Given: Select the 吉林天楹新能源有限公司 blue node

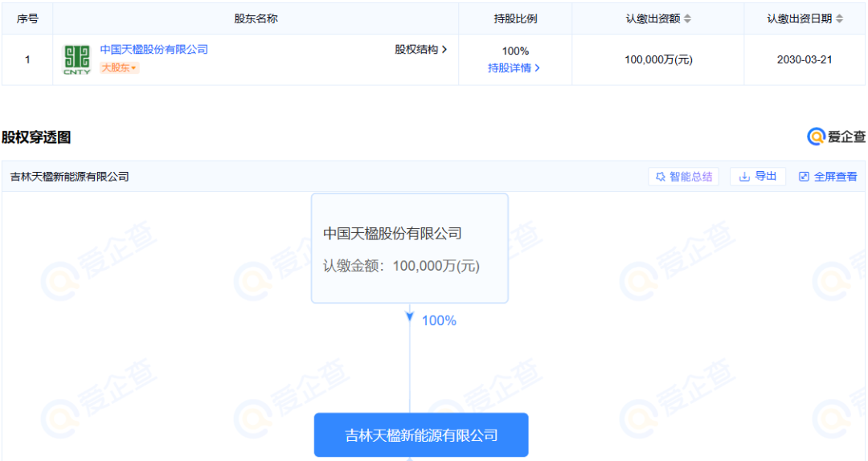Looking at the screenshot, I should [421, 435].
